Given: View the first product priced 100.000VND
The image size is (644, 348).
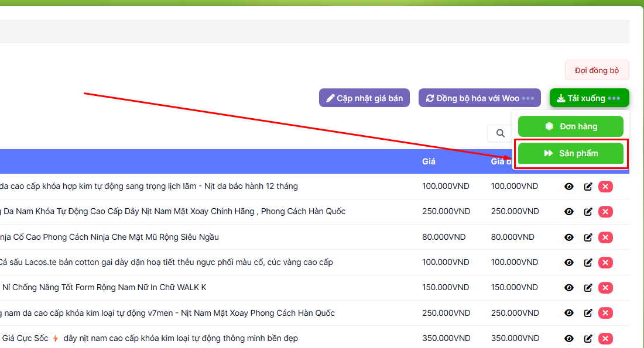Looking at the screenshot, I should coord(568,187).
